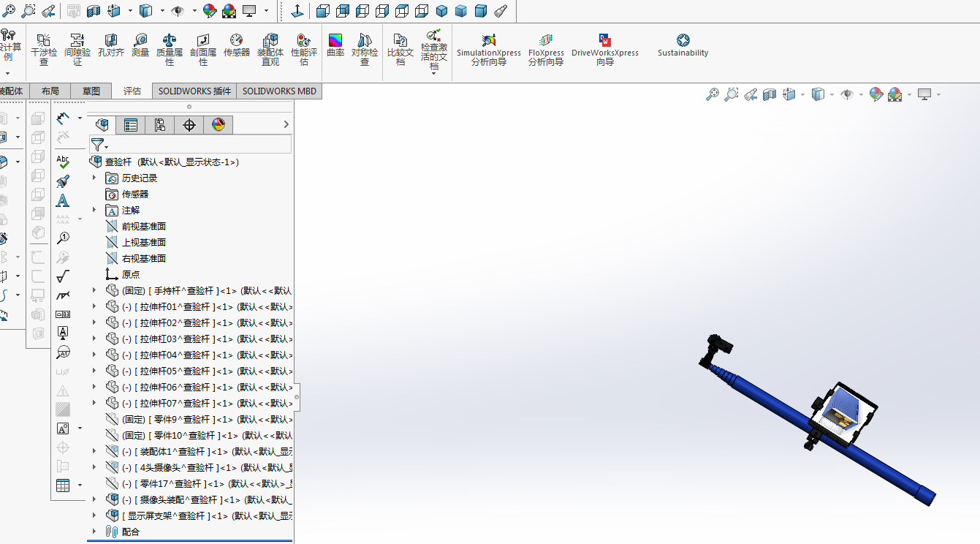Open 质量属性 mass properties
980x544 pixels.
pyautogui.click(x=170, y=49)
